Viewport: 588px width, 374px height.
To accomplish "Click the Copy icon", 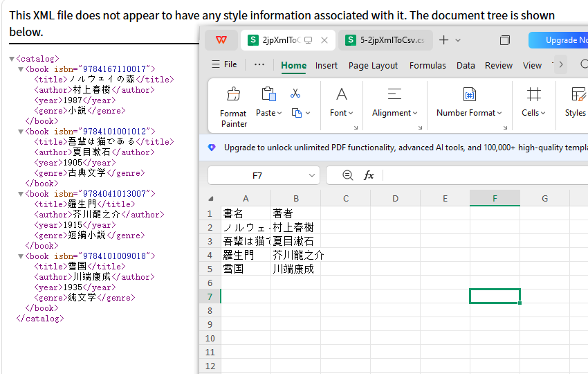I will pyautogui.click(x=297, y=113).
